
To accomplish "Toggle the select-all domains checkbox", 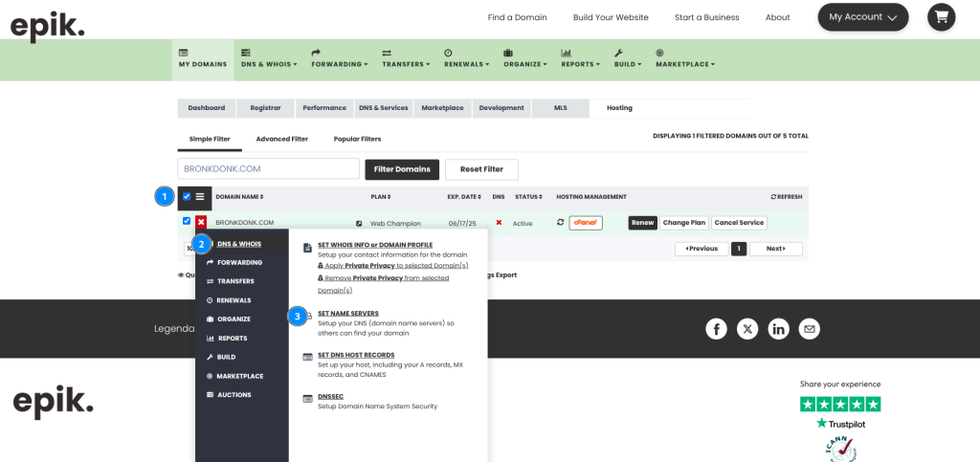I will [x=187, y=197].
